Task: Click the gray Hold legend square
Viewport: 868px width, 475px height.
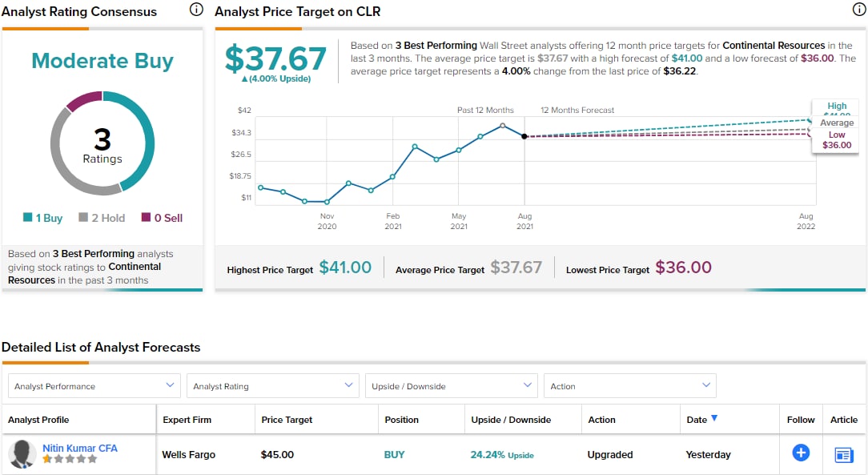Action: pos(83,218)
